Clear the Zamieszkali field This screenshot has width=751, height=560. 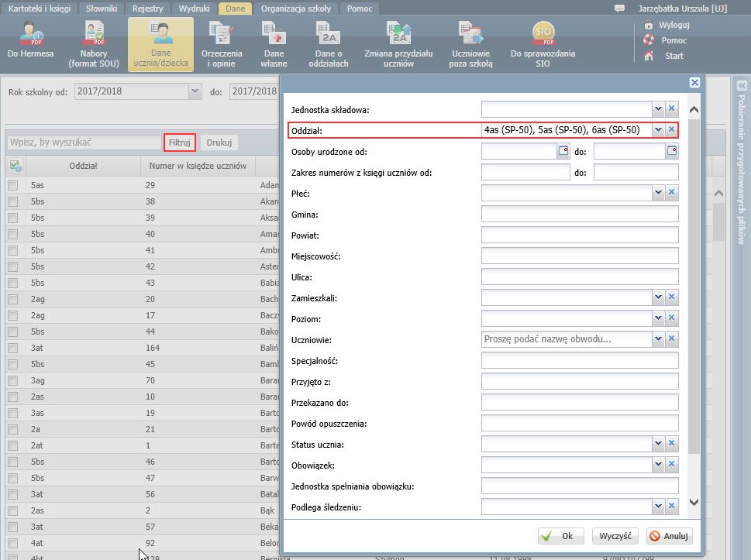click(x=671, y=297)
